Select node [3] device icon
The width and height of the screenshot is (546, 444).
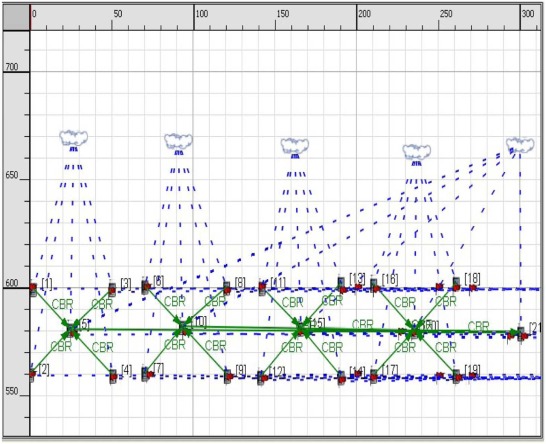click(x=112, y=289)
